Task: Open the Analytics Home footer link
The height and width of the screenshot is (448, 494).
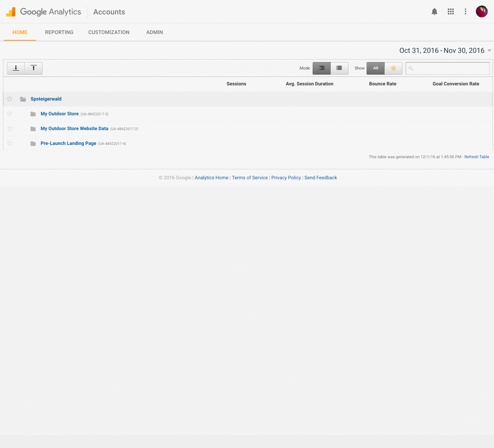Action: pyautogui.click(x=211, y=178)
